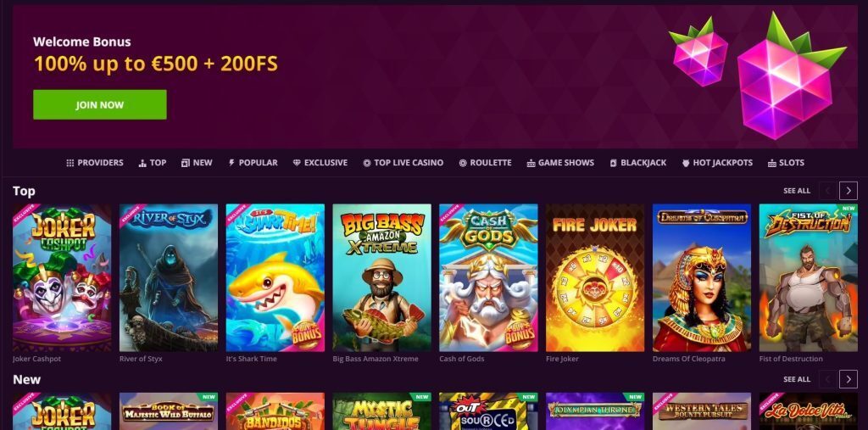
Task: Advance the New row with the right arrow
Action: [848, 379]
